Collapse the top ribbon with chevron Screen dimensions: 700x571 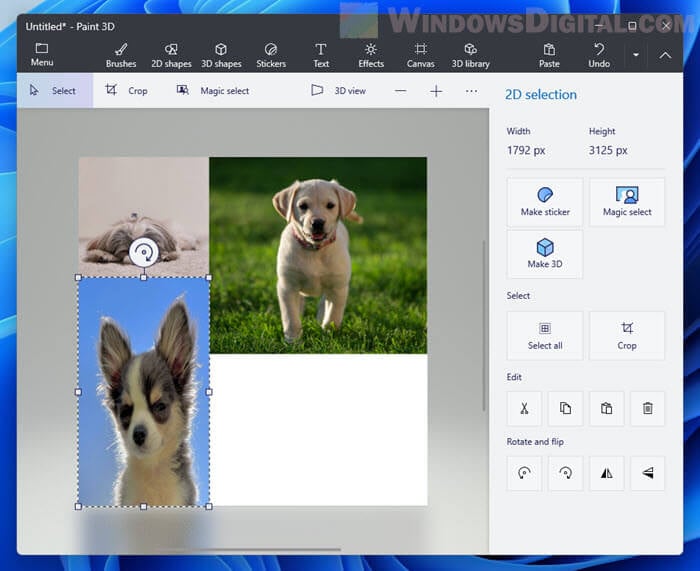point(665,55)
